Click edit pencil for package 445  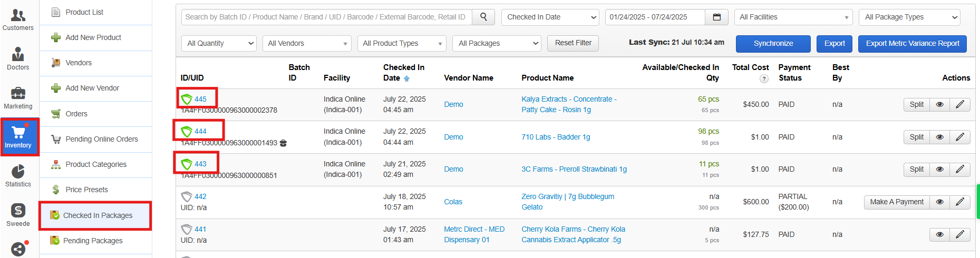click(960, 104)
